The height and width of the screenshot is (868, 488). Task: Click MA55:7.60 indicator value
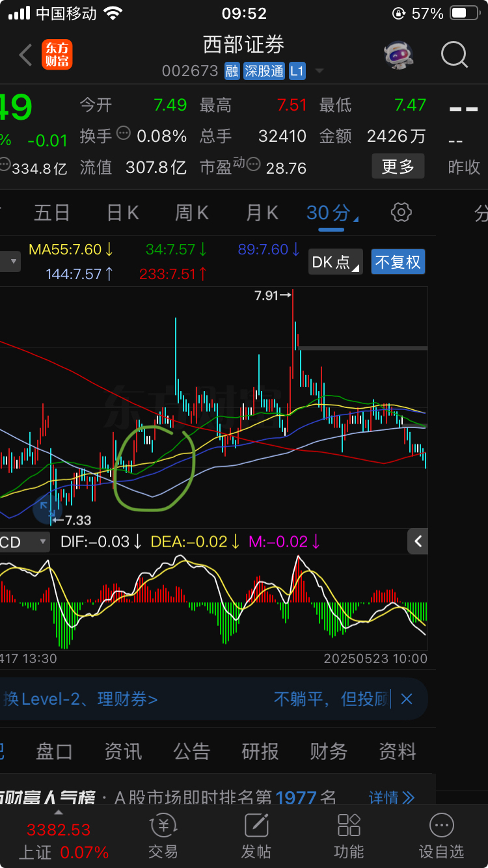(72, 249)
